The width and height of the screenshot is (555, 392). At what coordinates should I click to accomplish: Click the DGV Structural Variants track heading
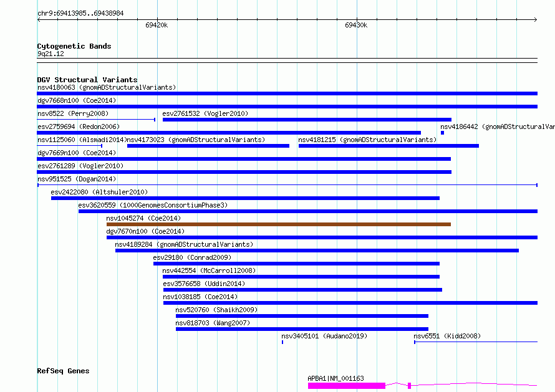click(87, 80)
